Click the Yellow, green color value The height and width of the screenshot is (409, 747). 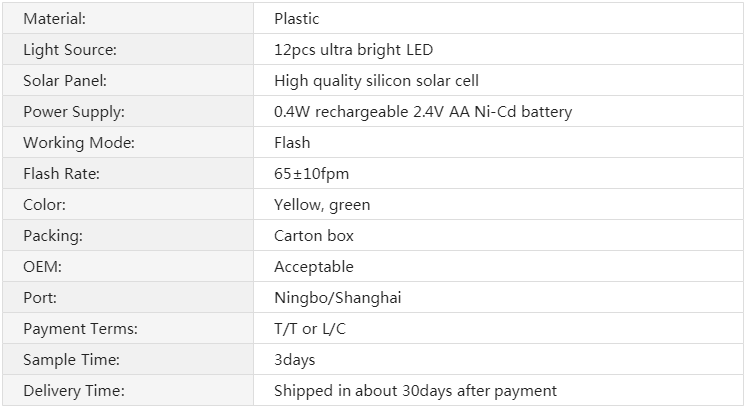tap(322, 205)
